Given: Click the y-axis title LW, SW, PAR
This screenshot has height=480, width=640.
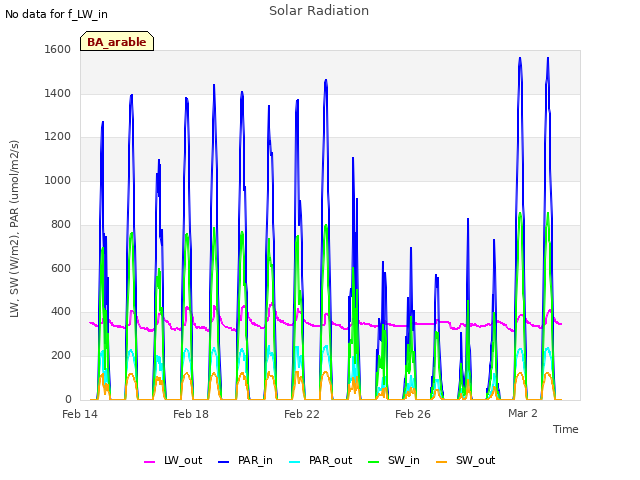Looking at the screenshot, I should (x=14, y=229).
